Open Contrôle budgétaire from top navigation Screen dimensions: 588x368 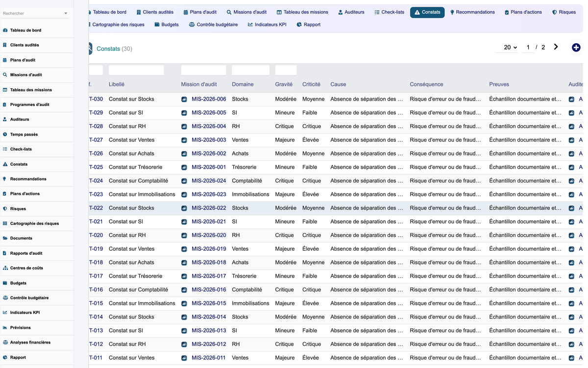214,25
